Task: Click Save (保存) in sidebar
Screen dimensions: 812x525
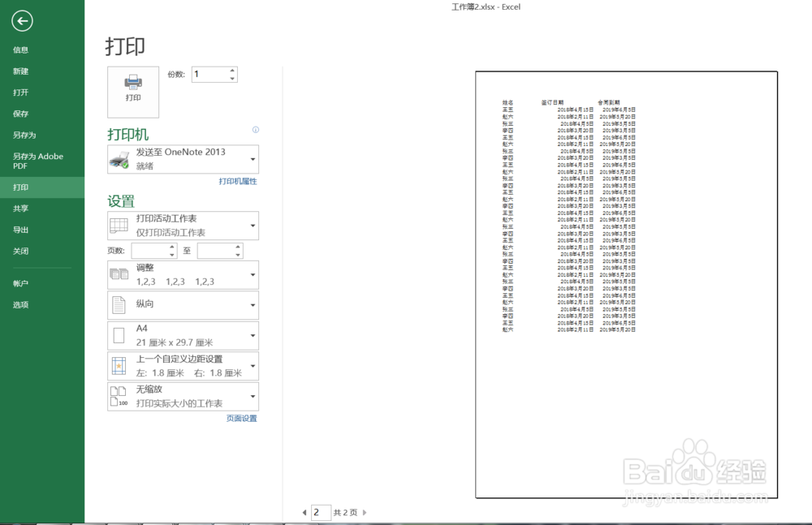Action: pyautogui.click(x=42, y=114)
